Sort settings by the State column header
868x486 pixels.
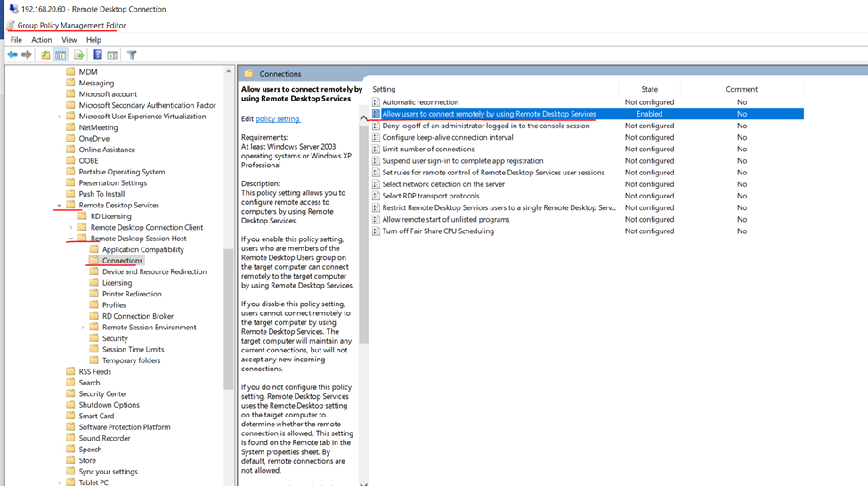pos(649,89)
